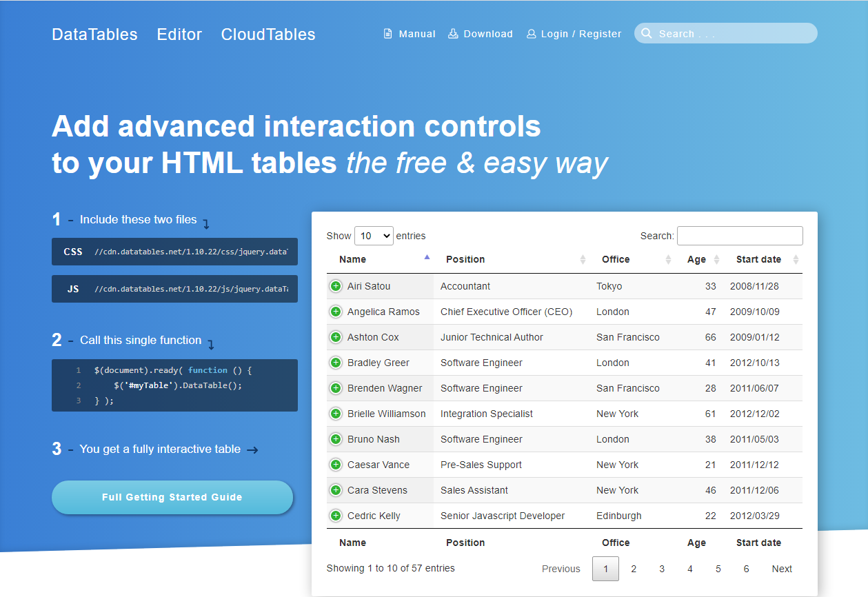Sort table by Start date column header
This screenshot has height=597, width=868.
763,259
